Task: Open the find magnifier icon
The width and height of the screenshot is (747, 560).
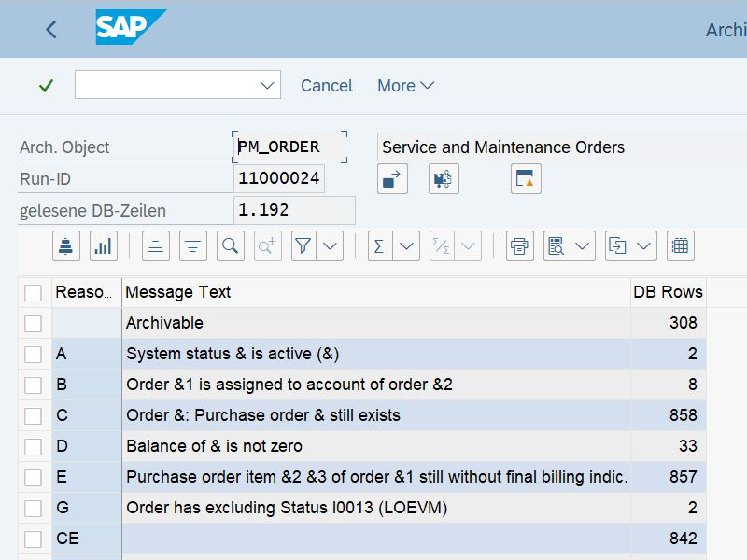Action: tap(230, 246)
